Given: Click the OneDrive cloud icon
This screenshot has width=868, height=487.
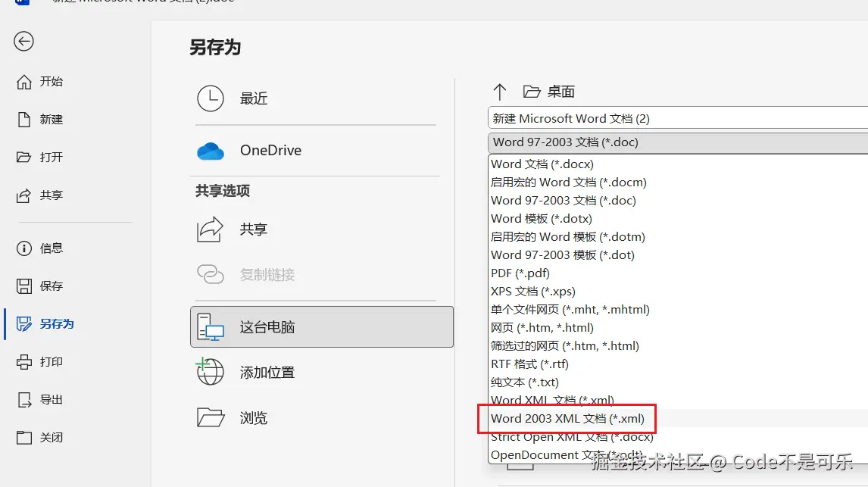Looking at the screenshot, I should [211, 151].
